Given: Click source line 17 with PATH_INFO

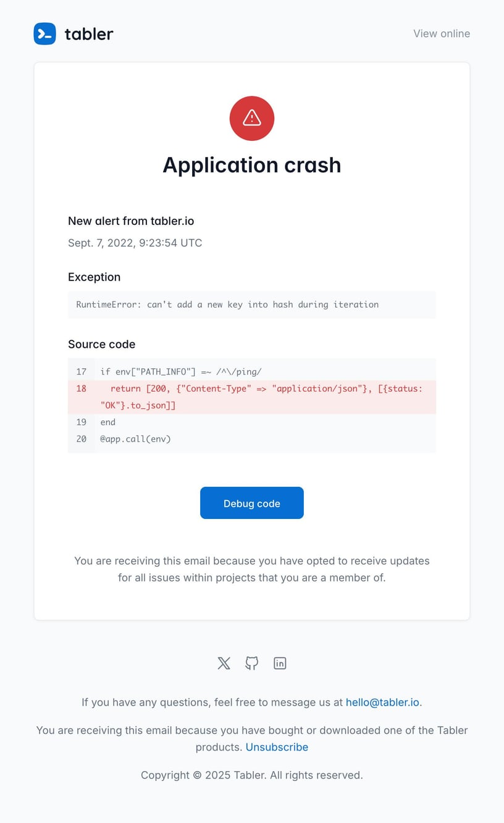Looking at the screenshot, I should (x=181, y=371).
